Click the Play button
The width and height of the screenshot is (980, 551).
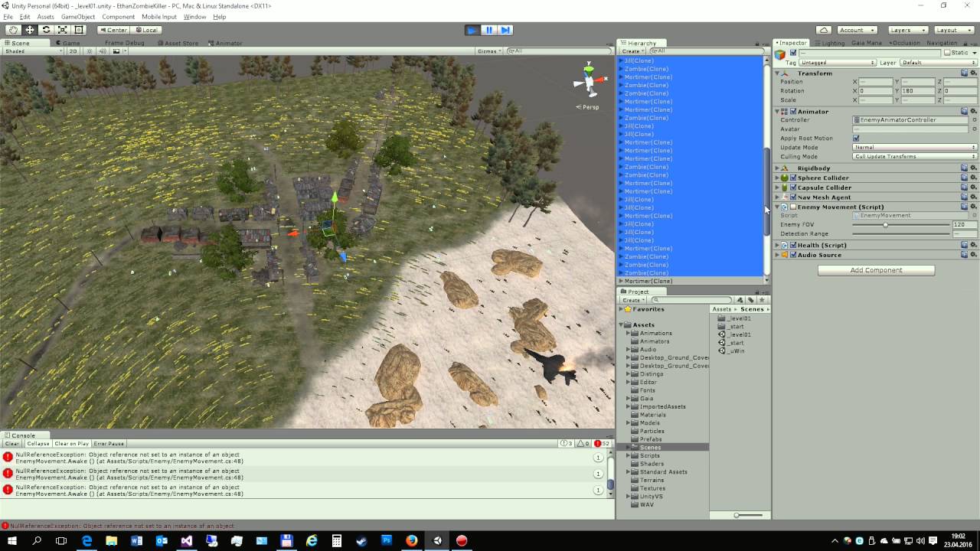coord(472,30)
